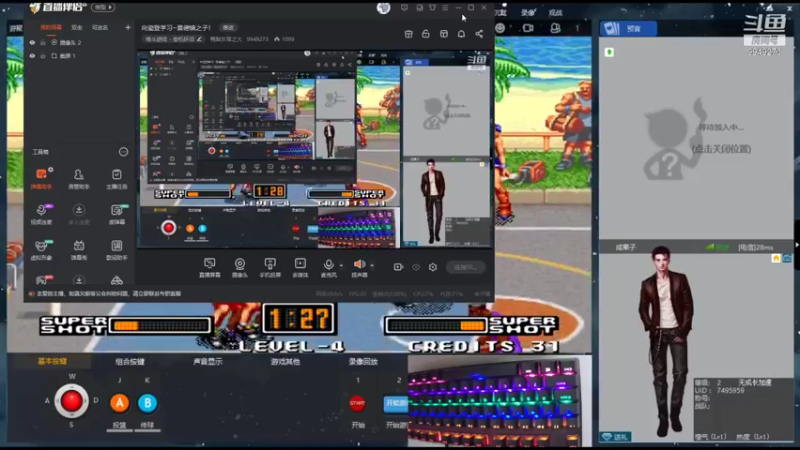
Task: Add a new scene with plus icon
Action: [x=128, y=28]
